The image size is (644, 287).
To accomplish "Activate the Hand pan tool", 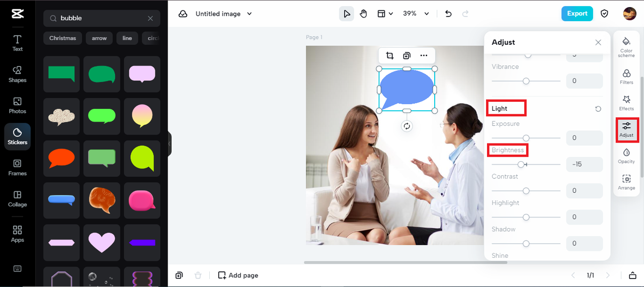I will coord(363,14).
